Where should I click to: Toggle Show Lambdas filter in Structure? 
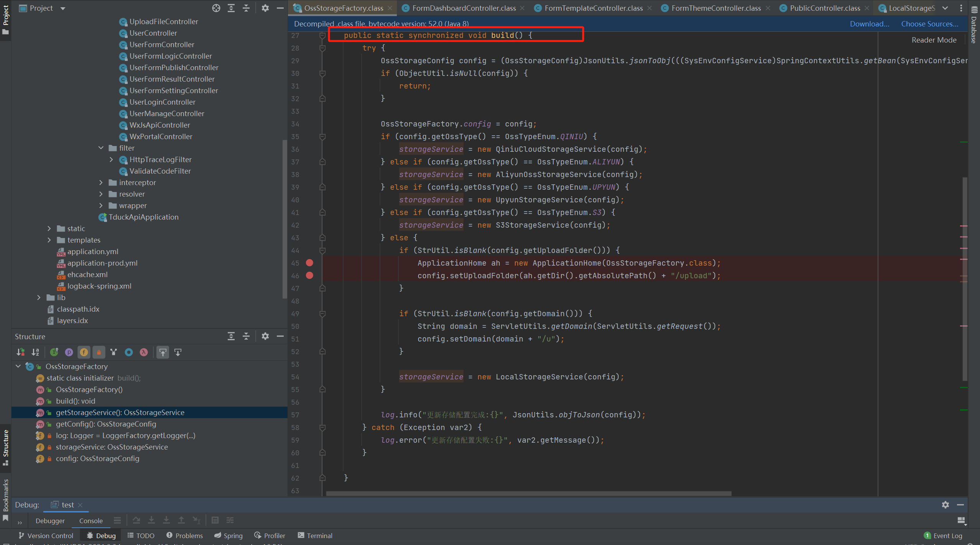point(144,352)
